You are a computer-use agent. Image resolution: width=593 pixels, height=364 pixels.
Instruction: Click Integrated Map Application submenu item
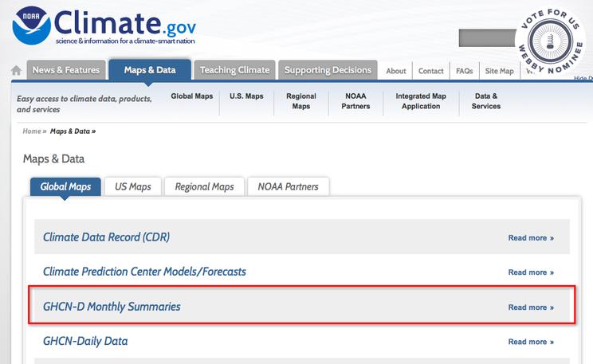pos(421,101)
